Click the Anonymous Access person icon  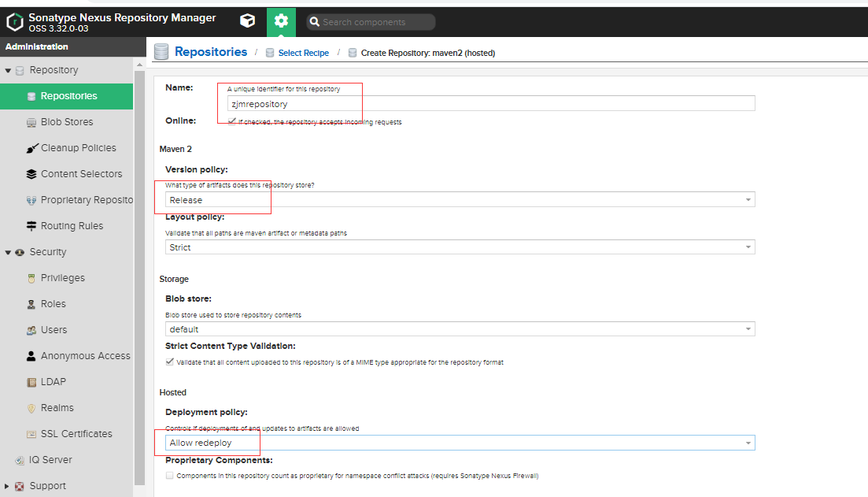tap(31, 356)
